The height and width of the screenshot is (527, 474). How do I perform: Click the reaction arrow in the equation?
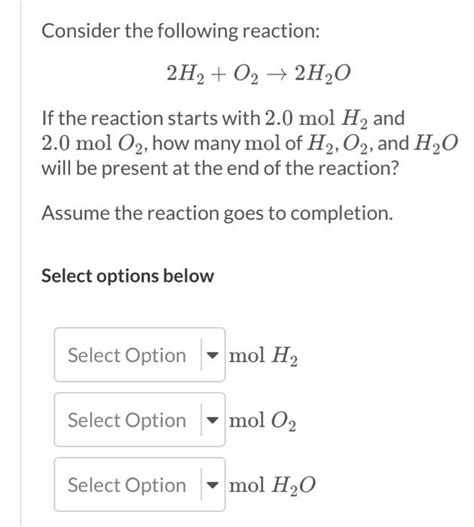pos(276,75)
